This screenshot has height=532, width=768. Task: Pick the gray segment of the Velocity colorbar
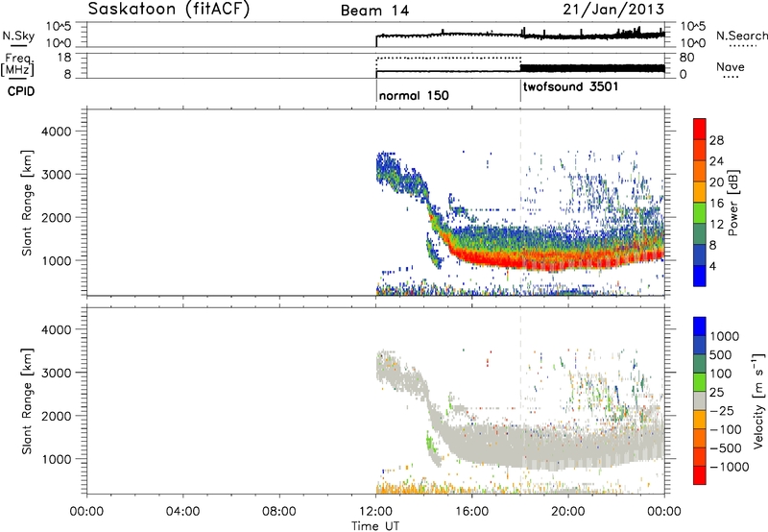[700, 400]
